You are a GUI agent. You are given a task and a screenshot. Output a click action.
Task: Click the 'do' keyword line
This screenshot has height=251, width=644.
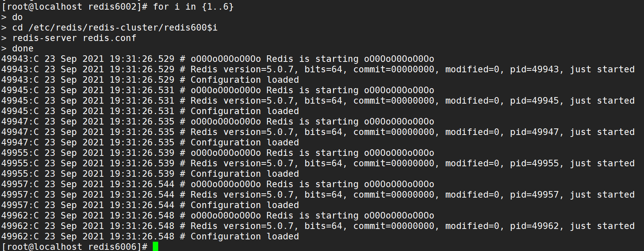[17, 17]
